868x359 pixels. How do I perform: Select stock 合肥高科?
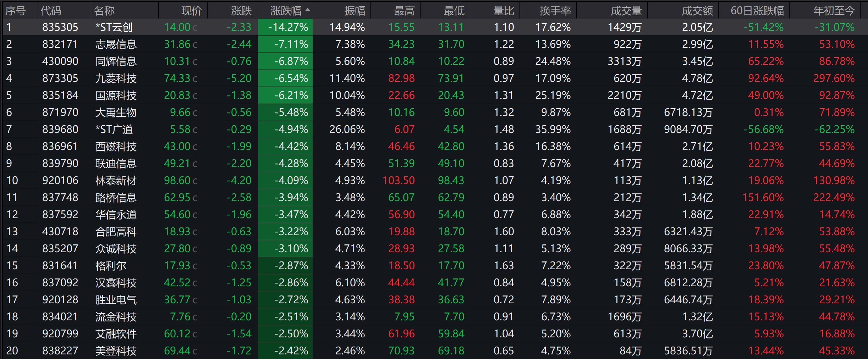[x=116, y=232]
